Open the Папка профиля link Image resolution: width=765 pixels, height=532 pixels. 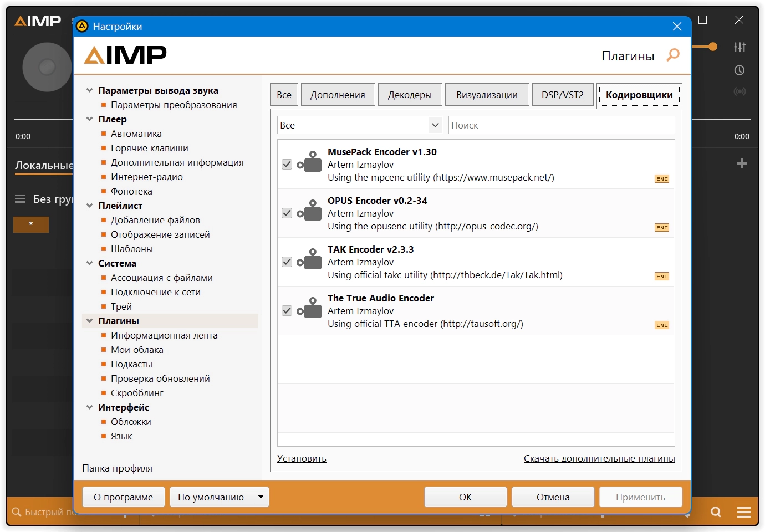[x=117, y=468]
